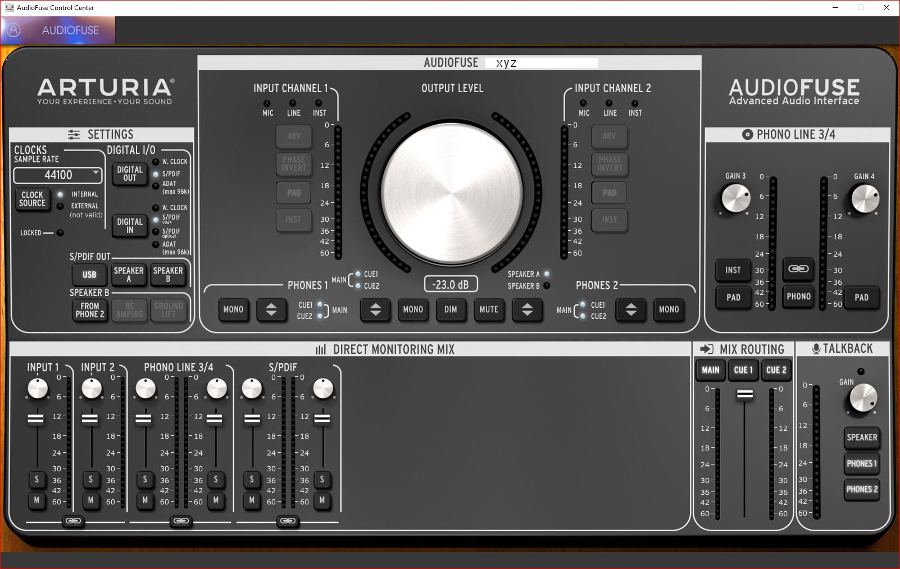Click the Direct Monitoring Mix bars icon
This screenshot has height=569, width=900.
pos(320,349)
